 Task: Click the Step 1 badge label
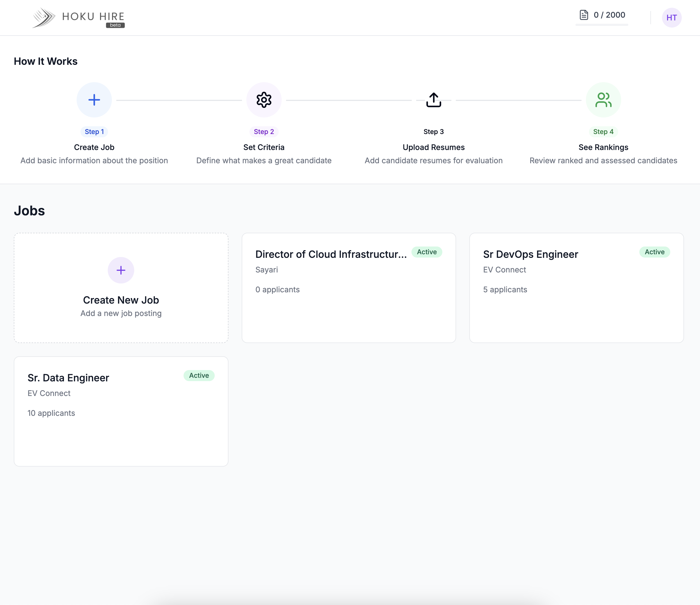tap(94, 132)
